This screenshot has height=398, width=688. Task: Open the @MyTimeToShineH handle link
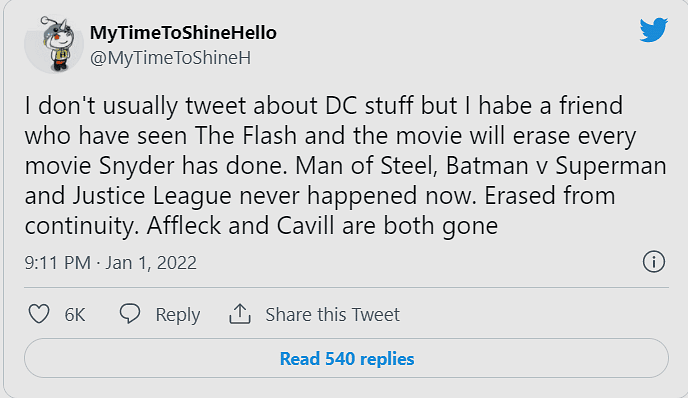pos(170,58)
